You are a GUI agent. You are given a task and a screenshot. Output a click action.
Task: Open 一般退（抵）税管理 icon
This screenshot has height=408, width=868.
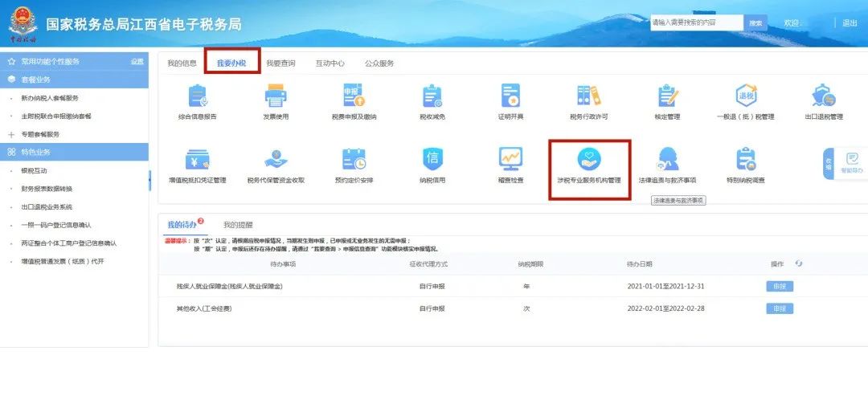click(x=746, y=96)
